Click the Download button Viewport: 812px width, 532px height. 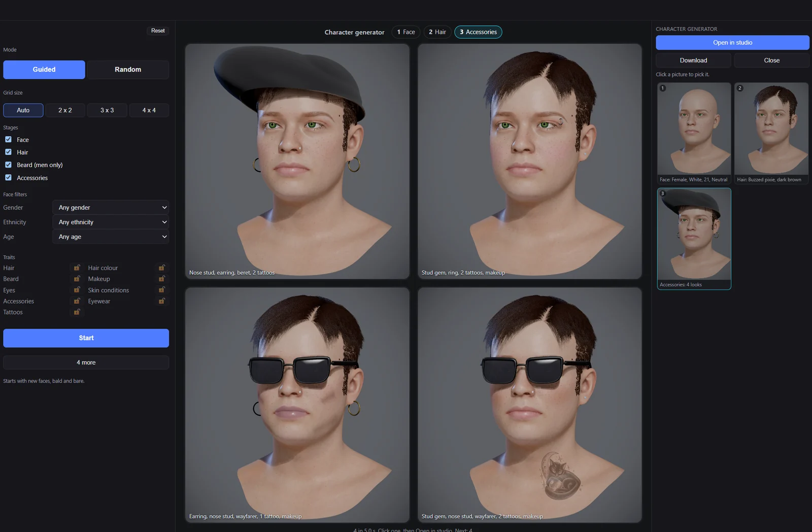[693, 60]
